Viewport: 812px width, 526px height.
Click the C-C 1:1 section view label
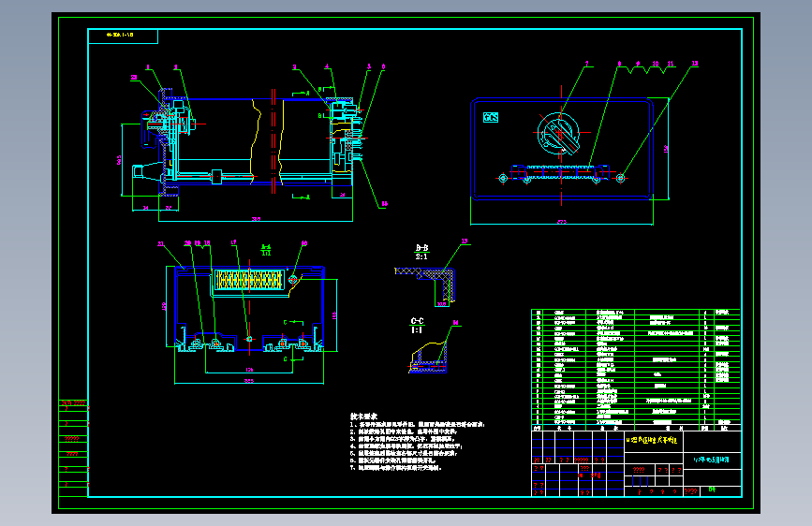(417, 326)
